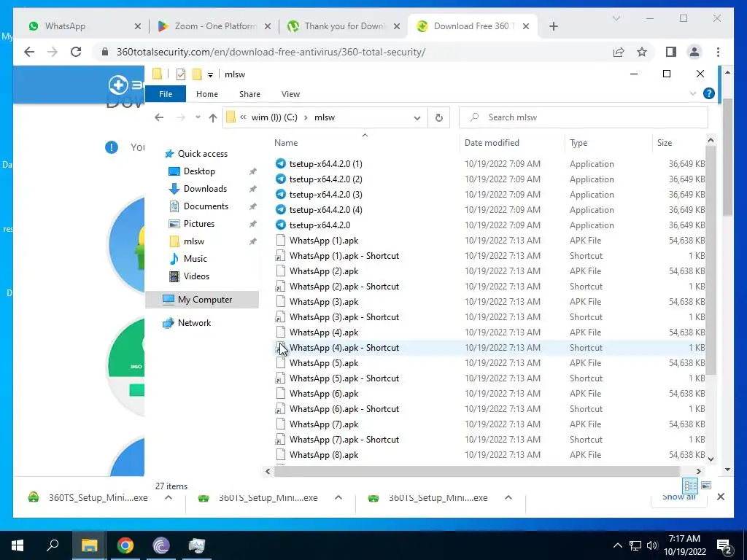The width and height of the screenshot is (747, 560).
Task: Select file icon of WhatsApp (1).apk
Action: click(281, 241)
